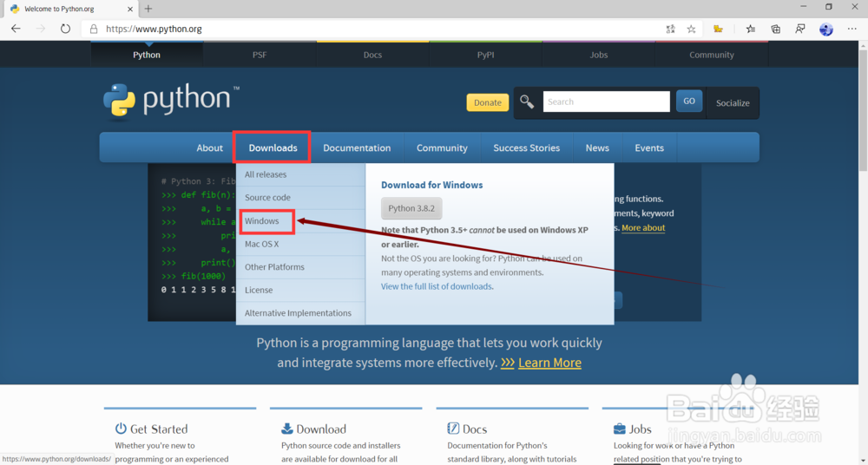Open the Docs top navigation tab
Viewport: 868px width, 465px height.
click(x=372, y=55)
